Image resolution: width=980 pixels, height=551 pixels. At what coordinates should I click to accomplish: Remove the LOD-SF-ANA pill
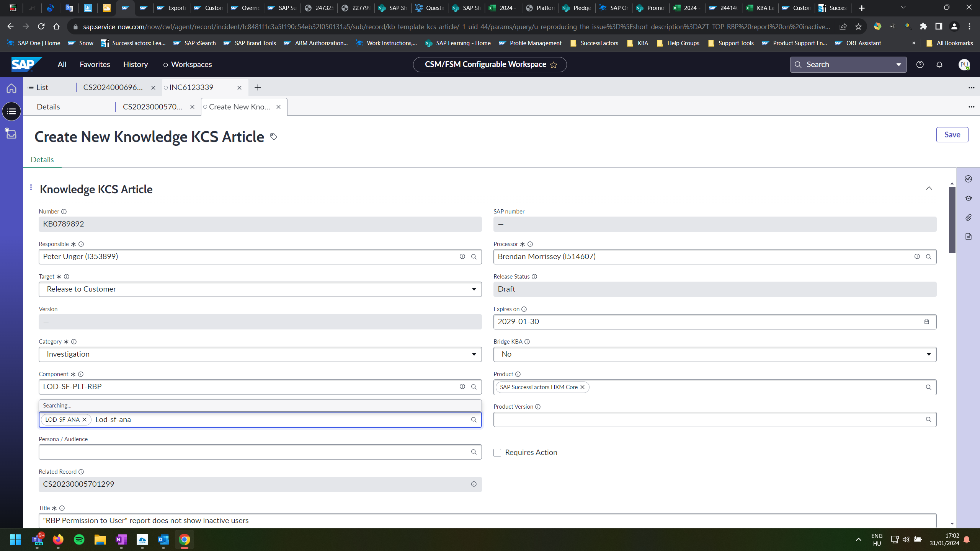(85, 420)
